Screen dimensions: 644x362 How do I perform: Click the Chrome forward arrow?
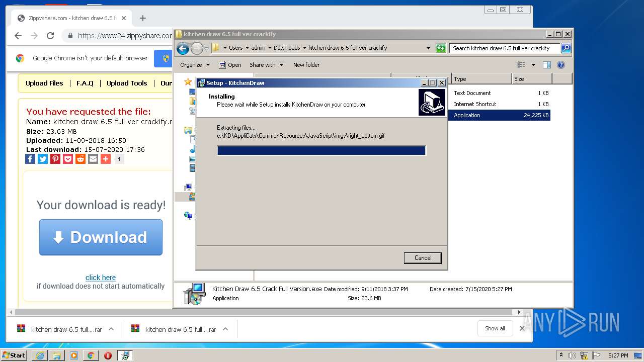coord(34,36)
